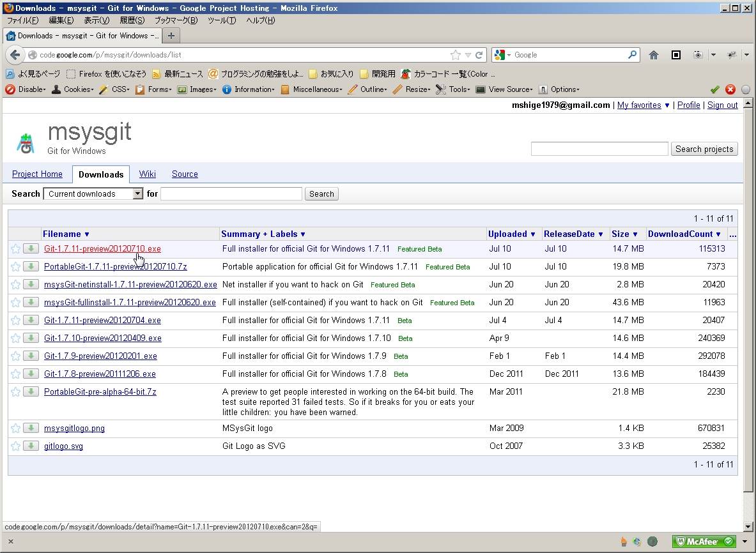Click the msysgit project logo
Viewport: 756px width, 553px height.
click(26, 144)
